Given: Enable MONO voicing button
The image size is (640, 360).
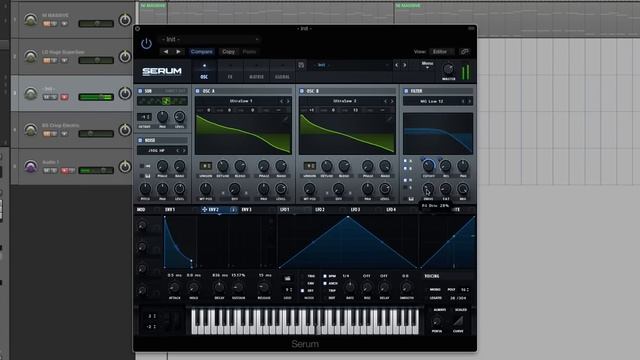Looking at the screenshot, I should pyautogui.click(x=435, y=289).
